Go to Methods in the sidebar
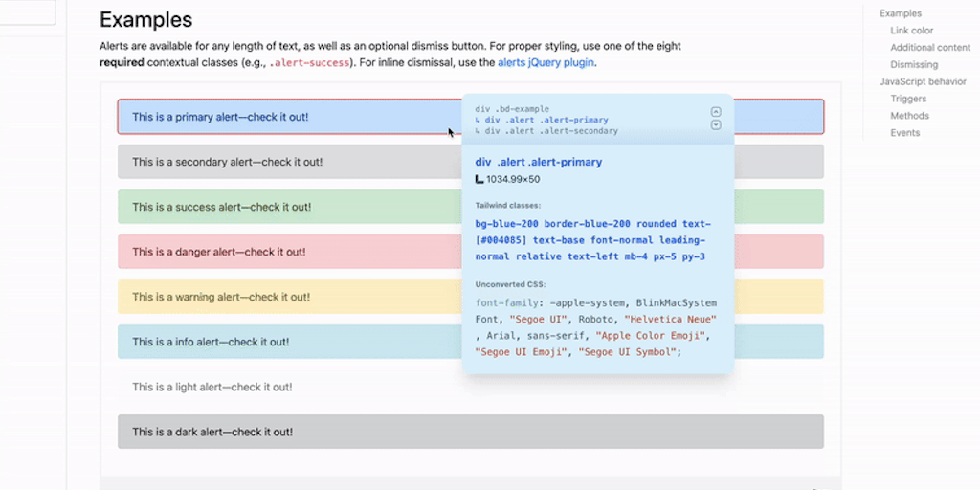Image resolution: width=980 pixels, height=490 pixels. (x=909, y=116)
